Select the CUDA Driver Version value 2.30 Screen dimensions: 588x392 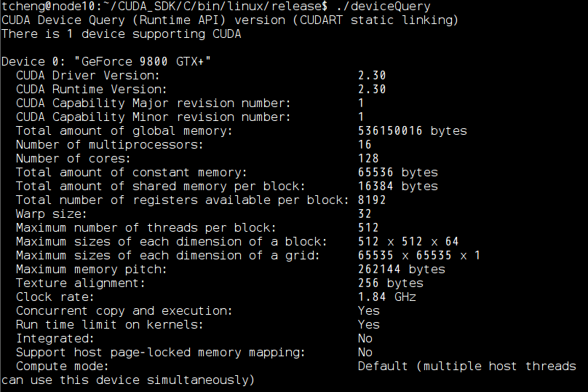[372, 76]
